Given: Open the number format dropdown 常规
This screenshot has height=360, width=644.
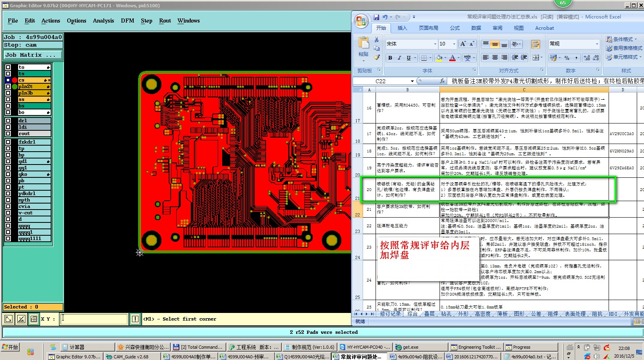Looking at the screenshot, I should pos(597,44).
